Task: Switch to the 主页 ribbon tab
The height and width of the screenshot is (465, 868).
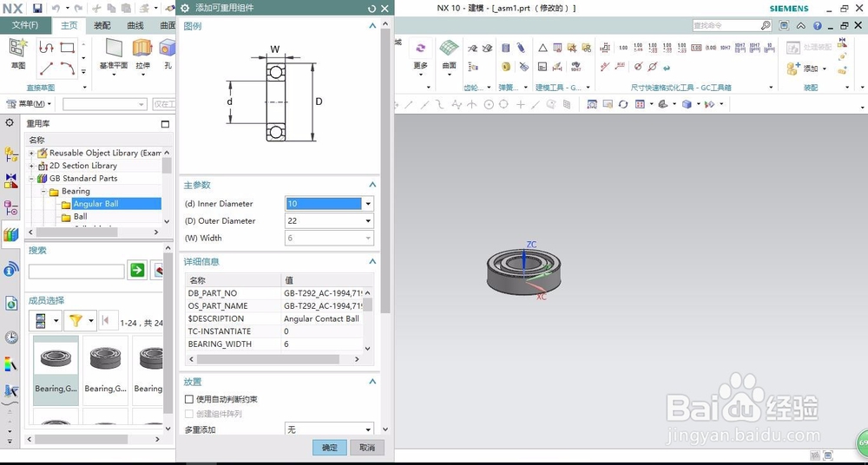Action: click(69, 25)
